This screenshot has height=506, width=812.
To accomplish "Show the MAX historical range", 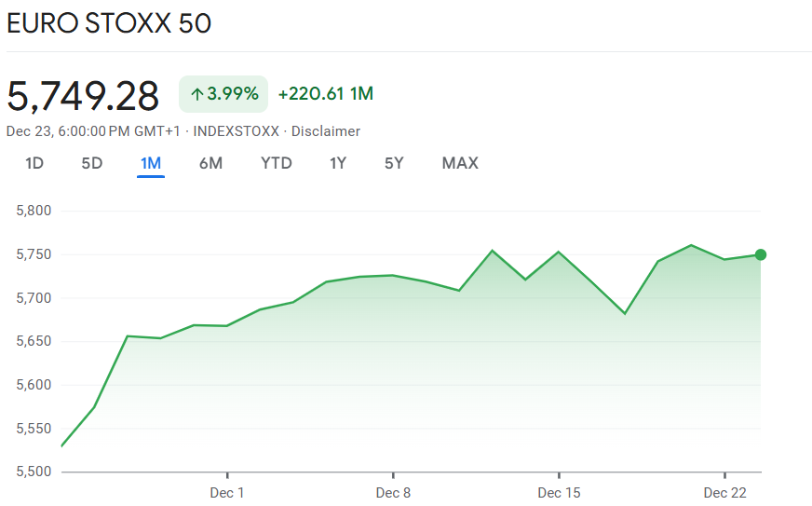I will [x=460, y=163].
